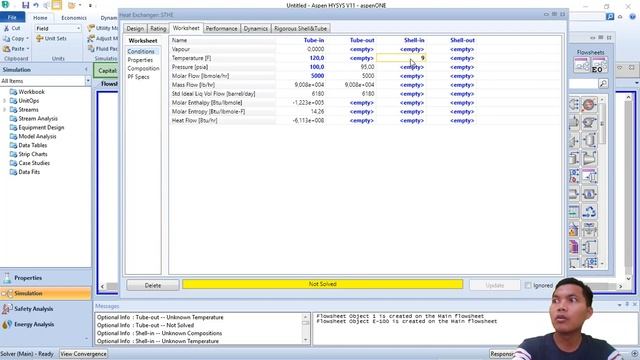Click the Adjust Manager ribbon icon

[91, 38]
